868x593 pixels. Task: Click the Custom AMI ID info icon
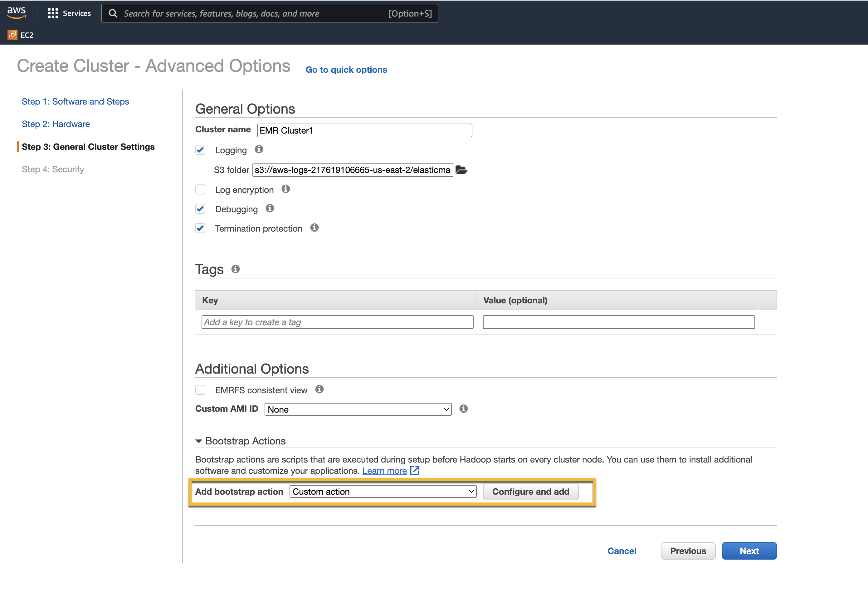pyautogui.click(x=464, y=409)
